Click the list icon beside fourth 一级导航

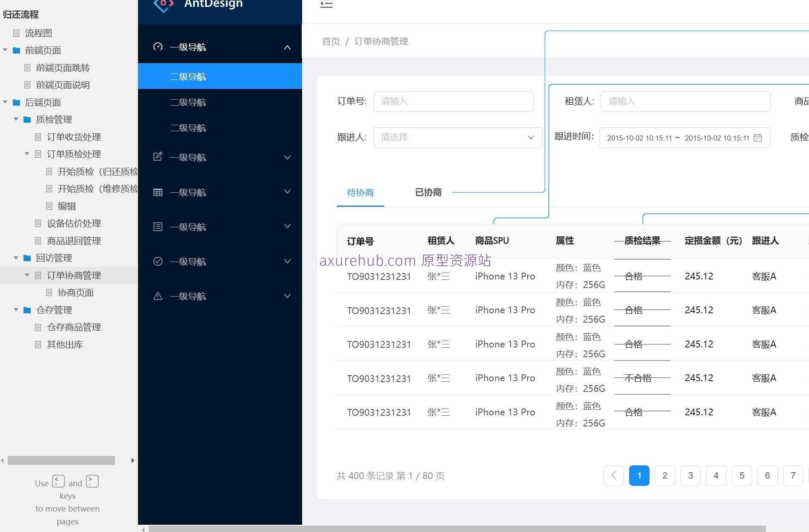(158, 226)
